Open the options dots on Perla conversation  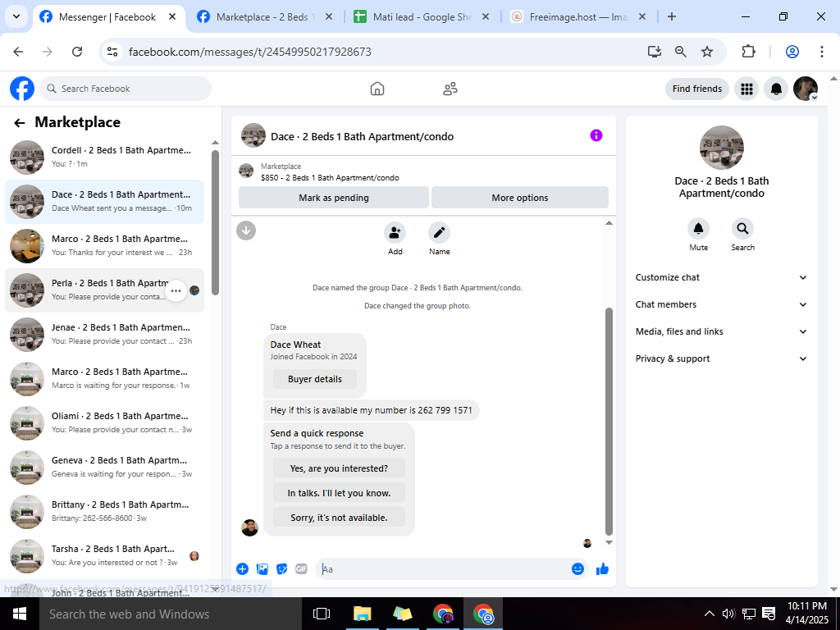coord(176,291)
